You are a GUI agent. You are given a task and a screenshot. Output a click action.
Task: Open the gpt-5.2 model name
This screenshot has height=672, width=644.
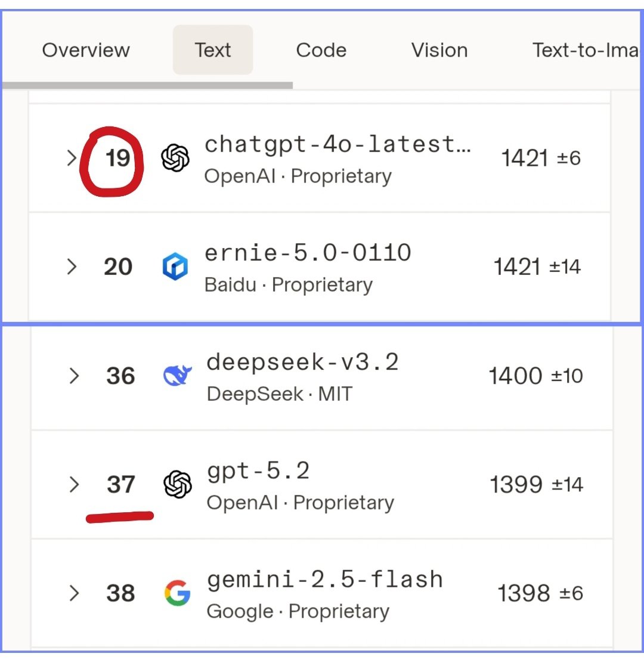click(258, 472)
